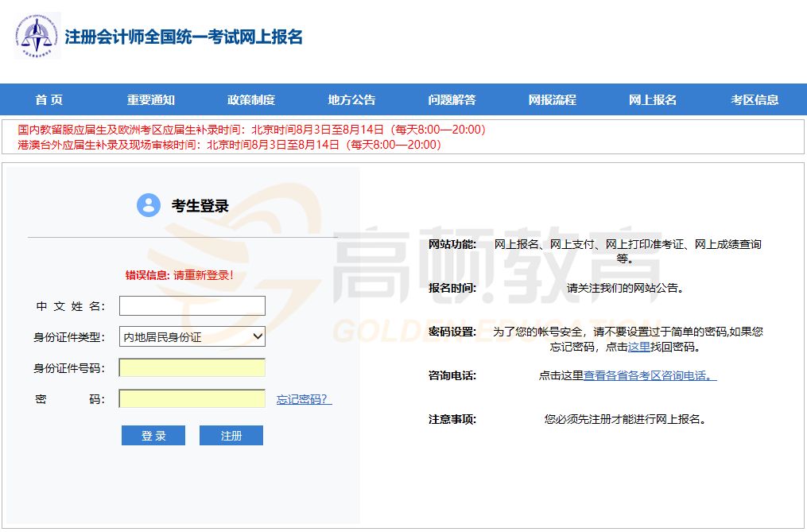807x532 pixels.
Task: Click the site title 注册会计师全国统一考试网上报名
Action: [184, 37]
